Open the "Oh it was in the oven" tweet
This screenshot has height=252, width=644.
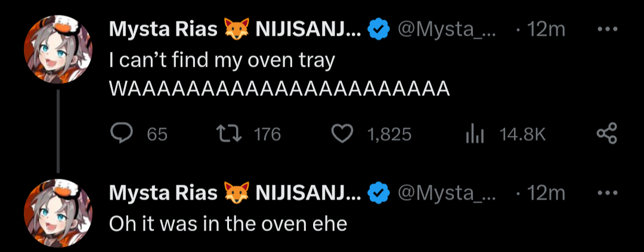coord(228,223)
